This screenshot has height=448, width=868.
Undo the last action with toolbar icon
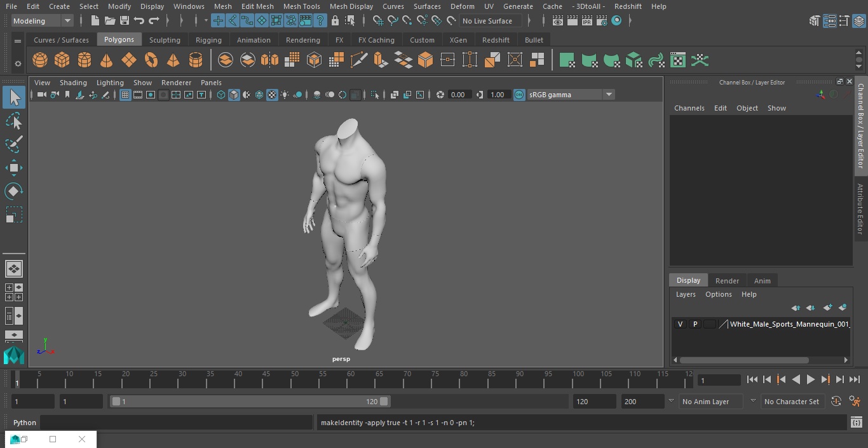(139, 21)
